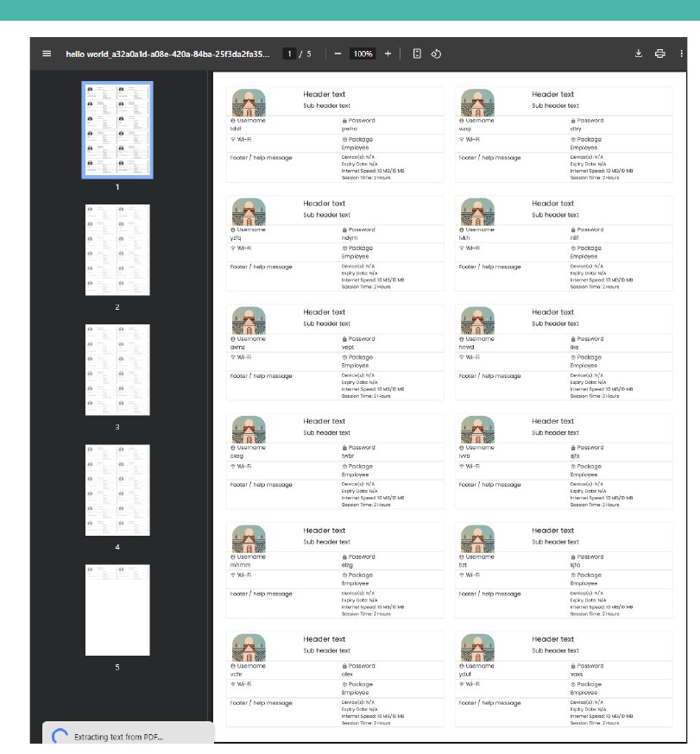Select the password text "twbr"

347,456
